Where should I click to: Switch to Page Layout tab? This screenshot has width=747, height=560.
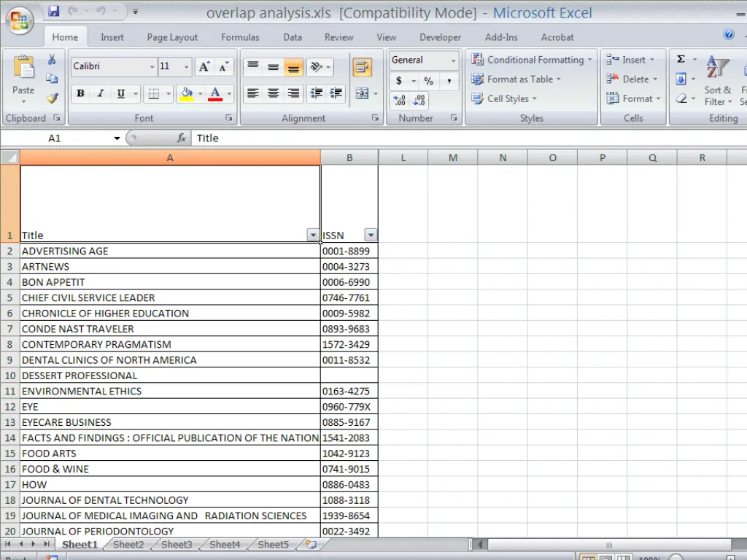[x=172, y=37]
